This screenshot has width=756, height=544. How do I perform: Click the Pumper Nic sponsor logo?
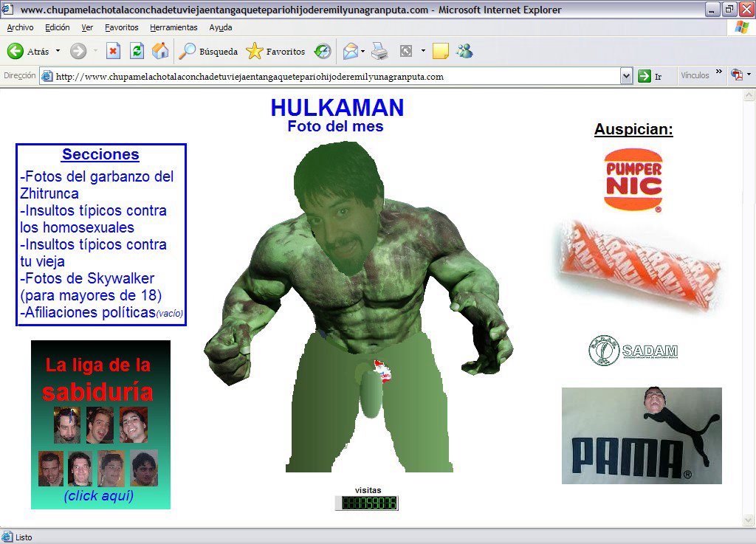tap(633, 179)
